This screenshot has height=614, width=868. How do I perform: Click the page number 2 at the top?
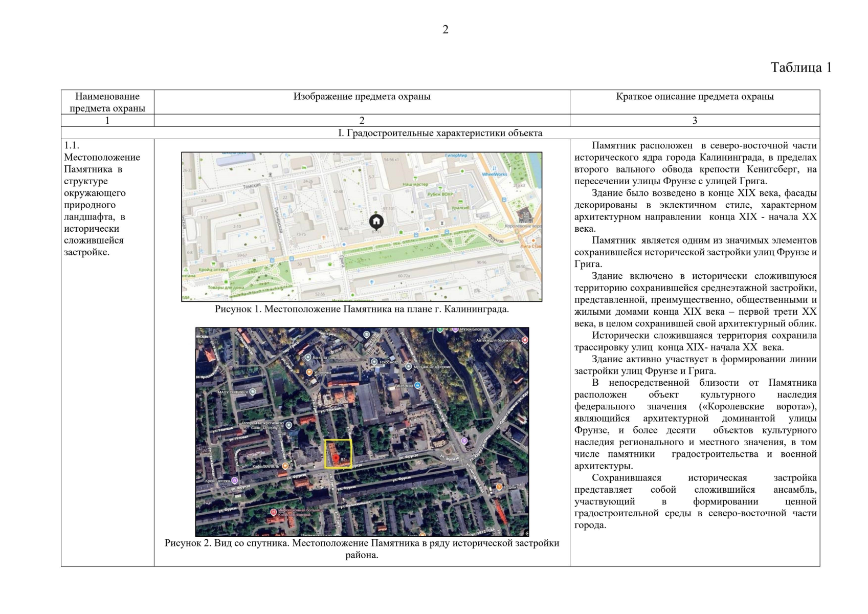(x=446, y=30)
